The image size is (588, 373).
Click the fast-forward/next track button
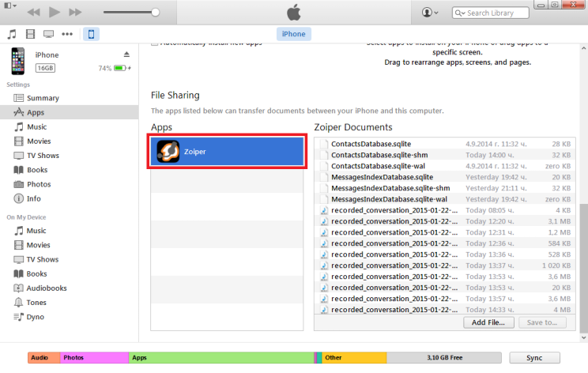click(75, 13)
